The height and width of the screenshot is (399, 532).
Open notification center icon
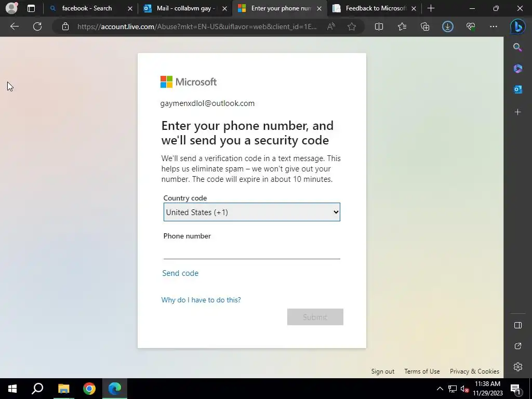pyautogui.click(x=515, y=389)
